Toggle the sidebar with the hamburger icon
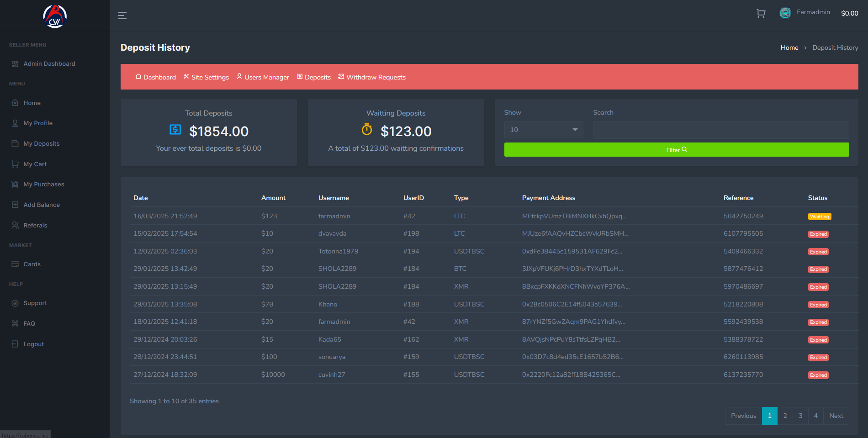 [x=122, y=16]
